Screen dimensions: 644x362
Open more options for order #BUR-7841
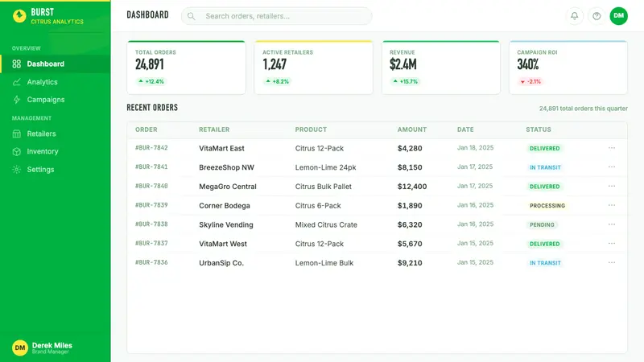coord(612,167)
